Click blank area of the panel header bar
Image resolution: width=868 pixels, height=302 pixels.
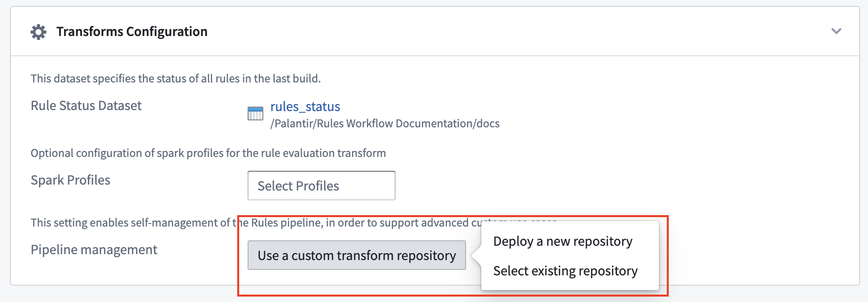(518, 32)
